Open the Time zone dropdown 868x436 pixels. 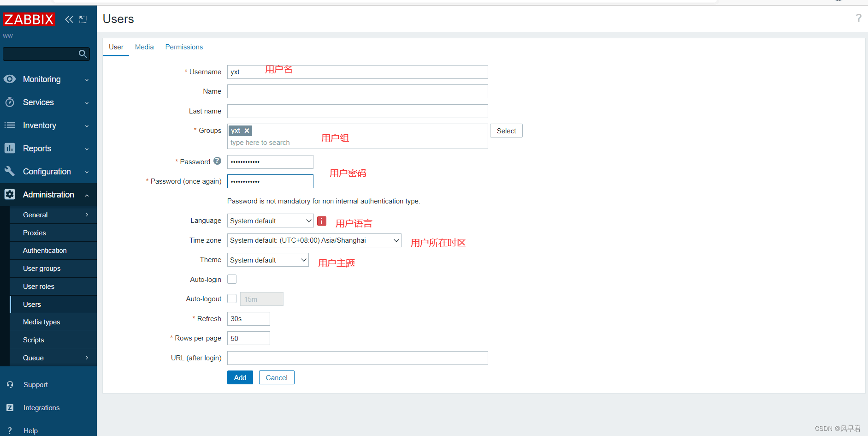314,240
